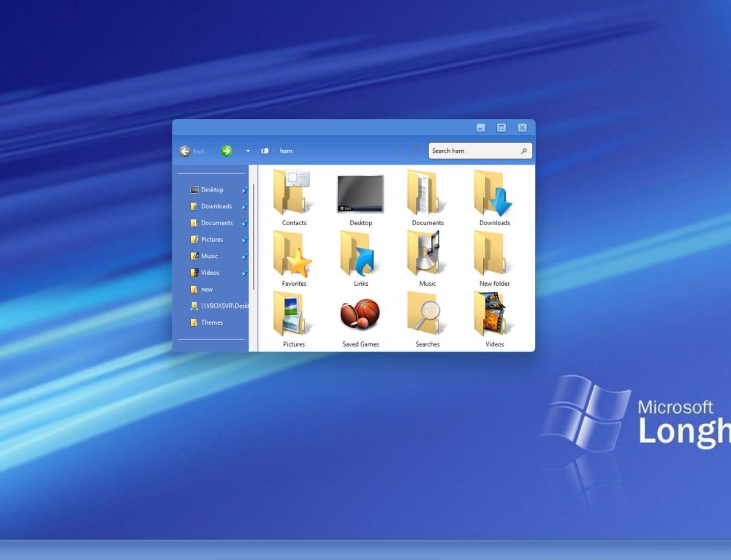Open the Videos folder in file pane

coord(494,314)
